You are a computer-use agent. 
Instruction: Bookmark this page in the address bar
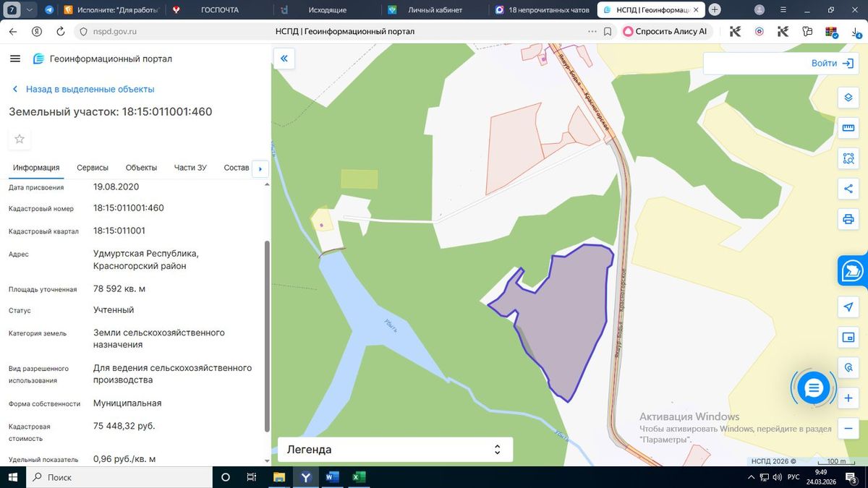pyautogui.click(x=608, y=32)
